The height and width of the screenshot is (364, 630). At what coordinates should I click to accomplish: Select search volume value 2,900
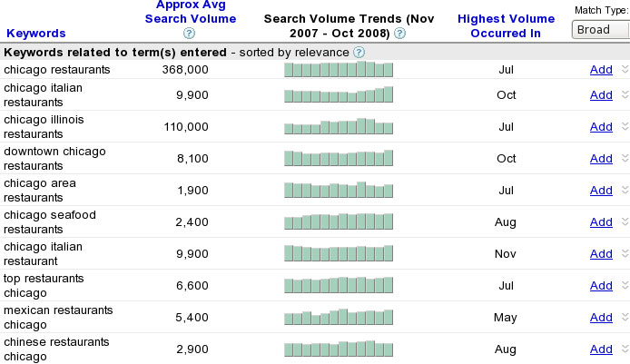(192, 349)
